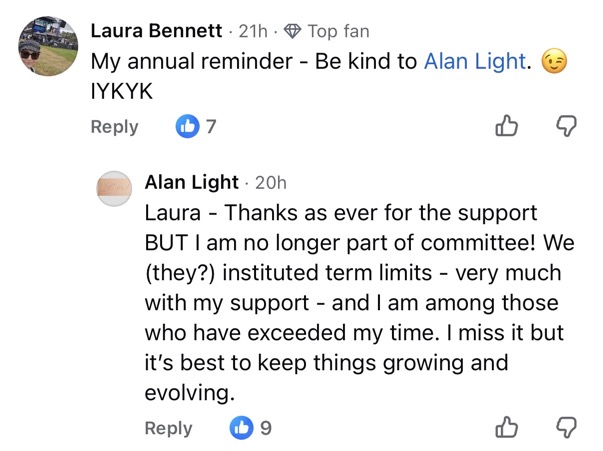Click Laura Bennett's profile picture

pyautogui.click(x=45, y=45)
